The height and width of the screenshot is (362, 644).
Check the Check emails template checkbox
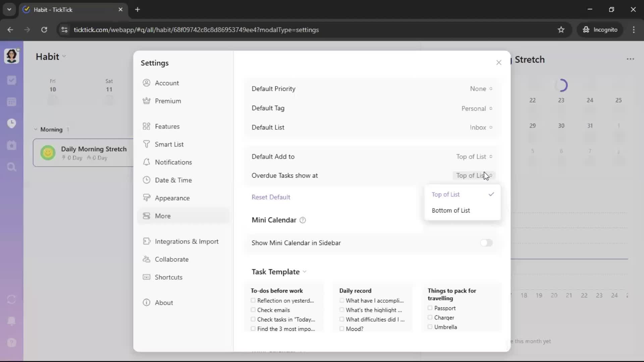(253, 310)
